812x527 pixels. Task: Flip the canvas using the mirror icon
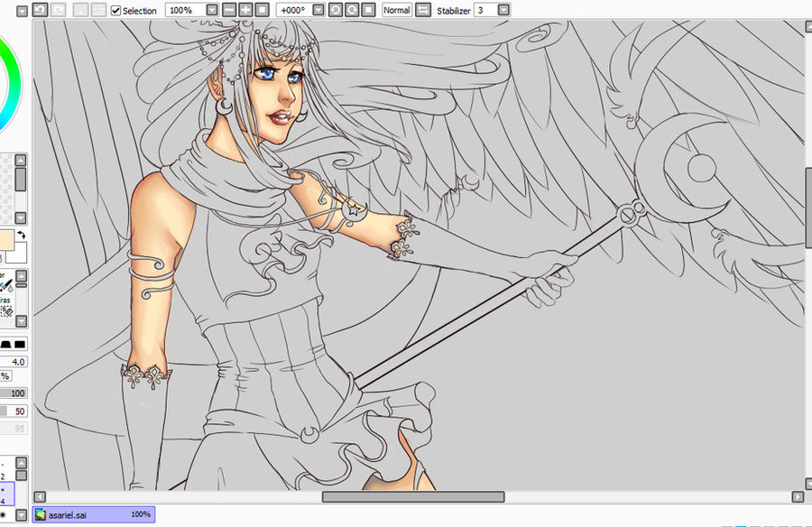[x=420, y=9]
